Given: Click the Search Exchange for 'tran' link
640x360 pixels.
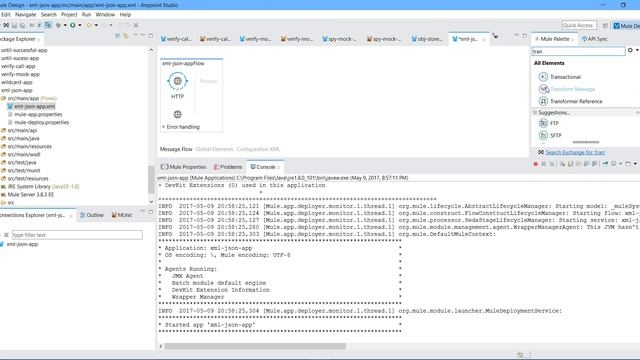Looking at the screenshot, I should tap(575, 152).
